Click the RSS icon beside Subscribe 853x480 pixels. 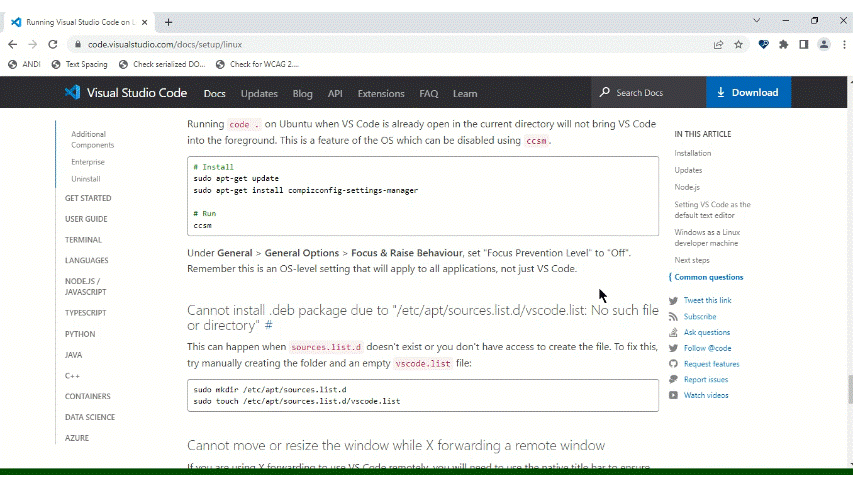[x=673, y=316]
